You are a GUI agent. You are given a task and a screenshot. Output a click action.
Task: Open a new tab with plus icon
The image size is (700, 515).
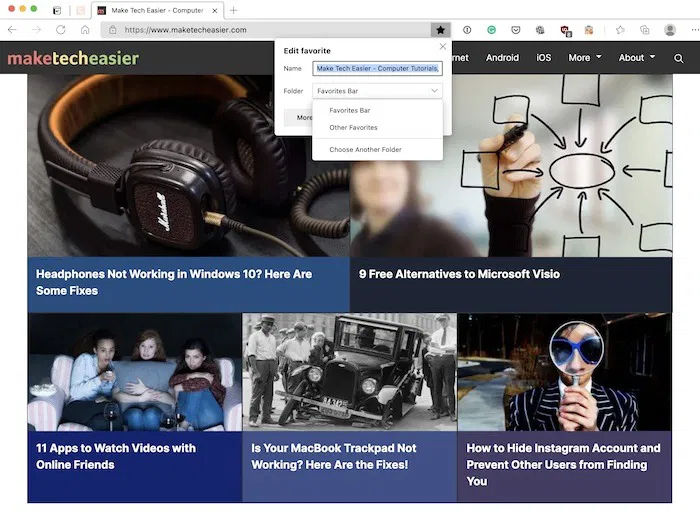234,10
